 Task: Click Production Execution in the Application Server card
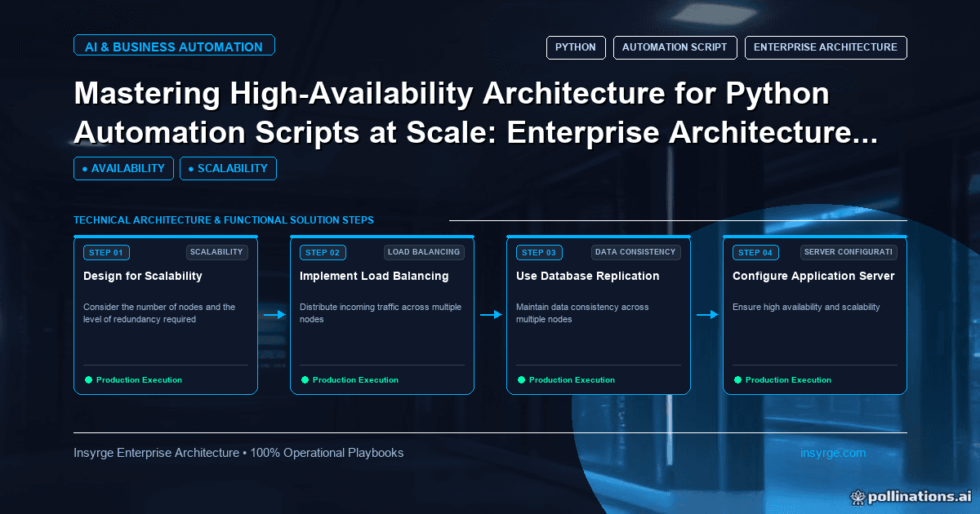(788, 380)
